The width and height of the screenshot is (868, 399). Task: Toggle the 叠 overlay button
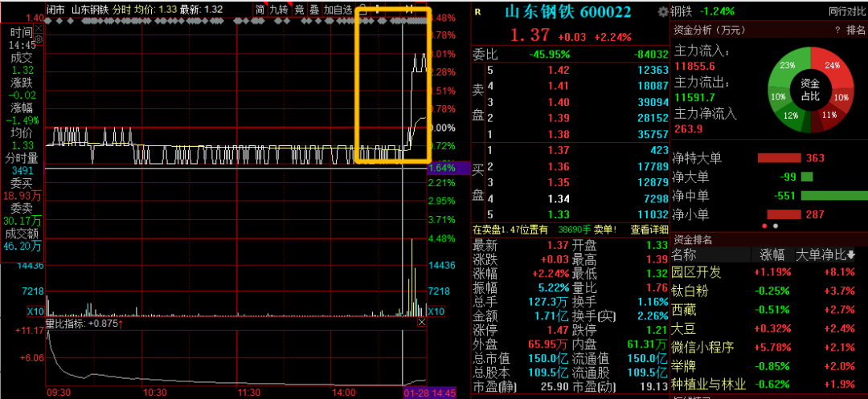point(314,10)
